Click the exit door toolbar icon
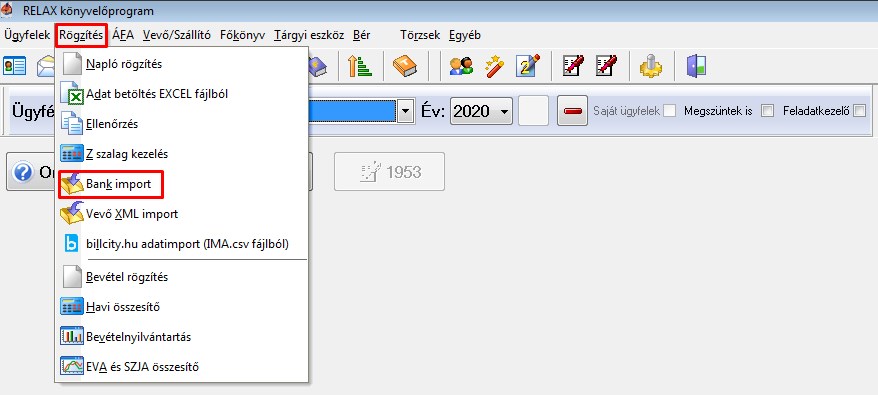The image size is (878, 395). [696, 66]
